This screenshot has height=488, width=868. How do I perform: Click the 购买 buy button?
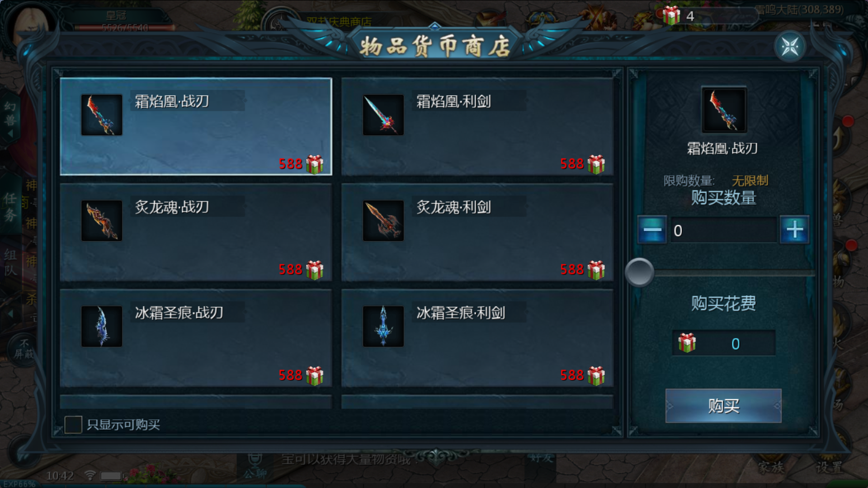(x=723, y=406)
